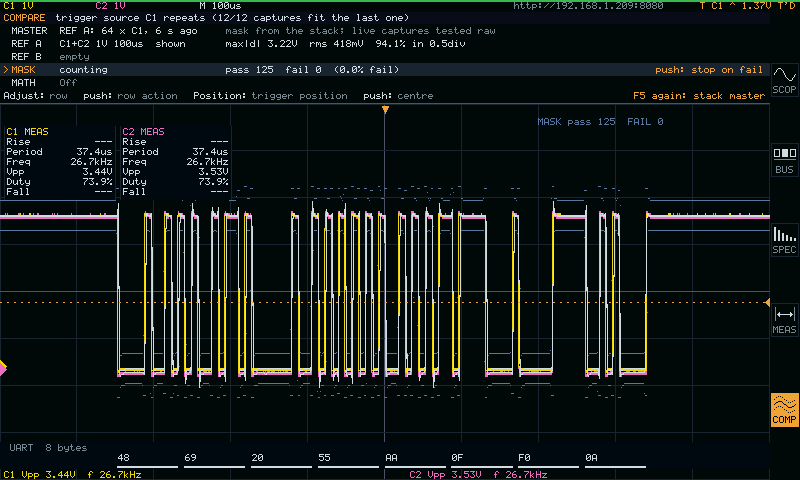Click the '94.1% in 0.5div' readout
This screenshot has height=480, width=800.
[x=420, y=44]
